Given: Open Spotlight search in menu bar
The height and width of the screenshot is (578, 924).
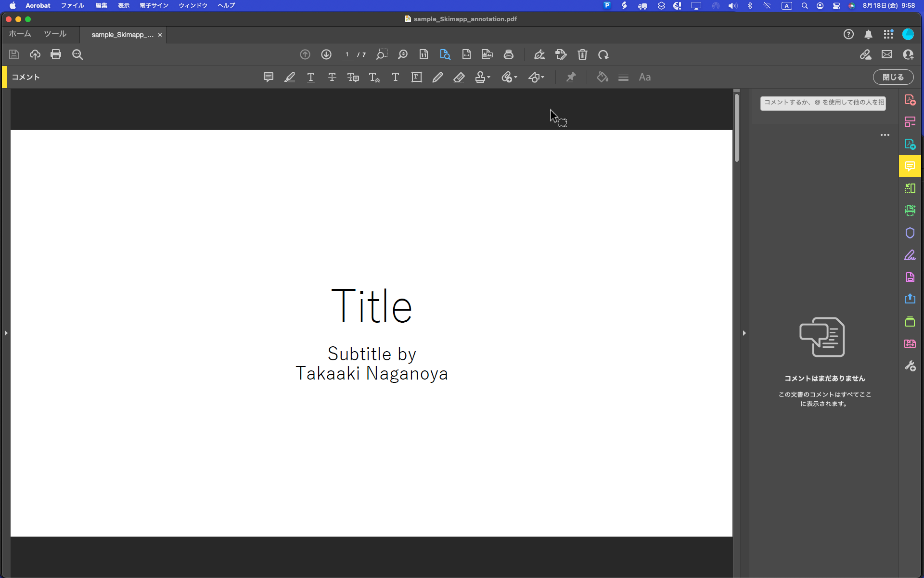Looking at the screenshot, I should click(x=805, y=6).
